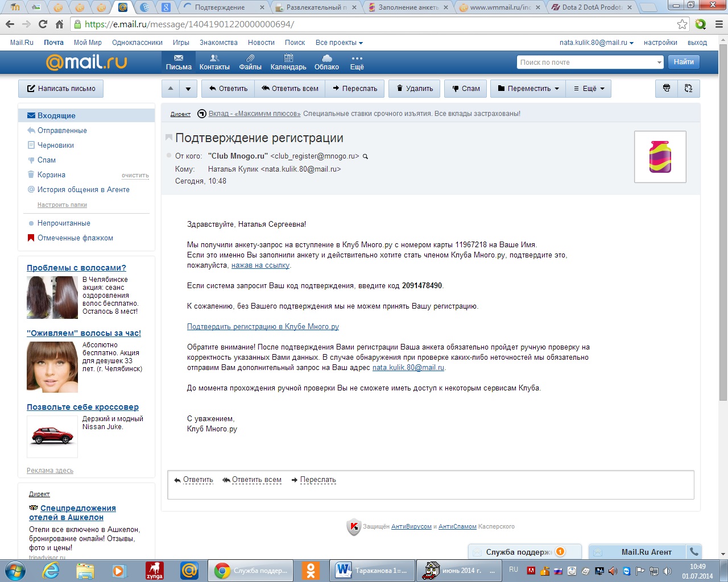Viewport: 728px width, 582px height.
Task: Open the Windows Start menu
Action: pos(15,570)
